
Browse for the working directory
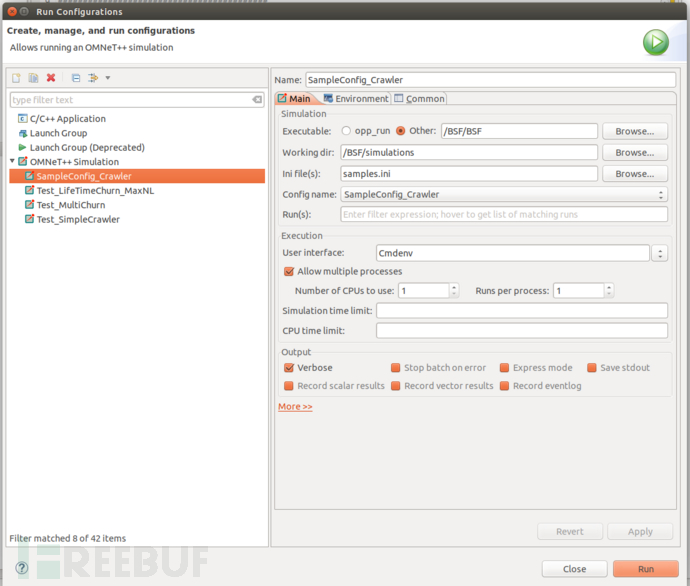635,152
